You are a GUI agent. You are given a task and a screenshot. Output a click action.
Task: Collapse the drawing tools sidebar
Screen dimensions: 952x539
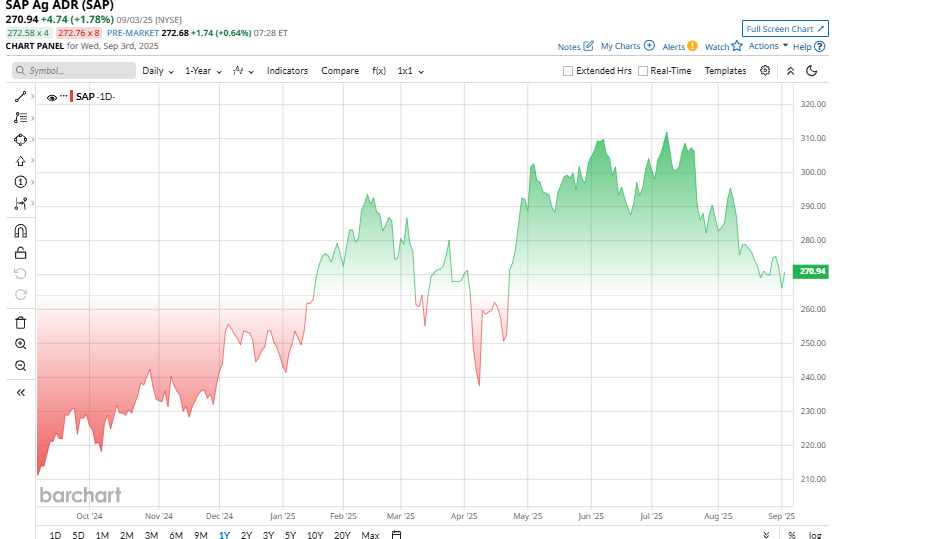[20, 393]
